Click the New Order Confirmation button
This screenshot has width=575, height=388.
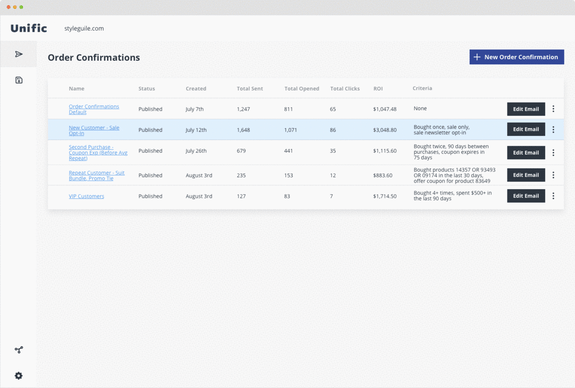tap(516, 57)
